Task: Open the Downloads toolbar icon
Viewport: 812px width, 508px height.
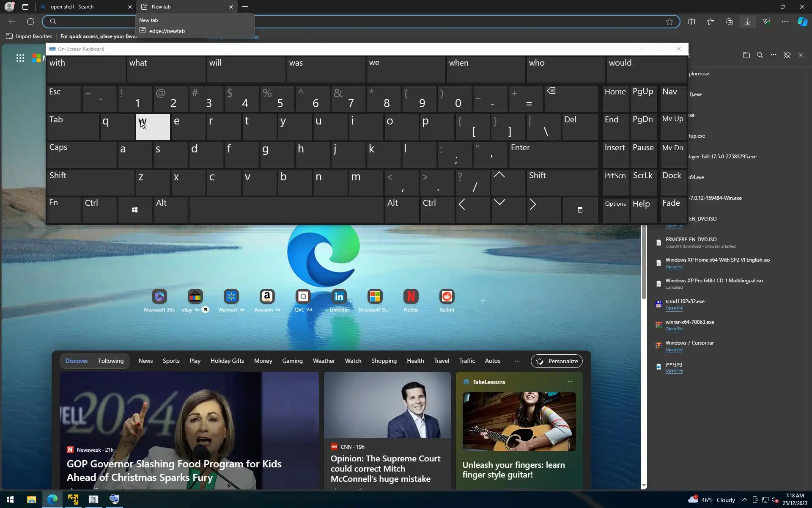Action: click(x=747, y=22)
